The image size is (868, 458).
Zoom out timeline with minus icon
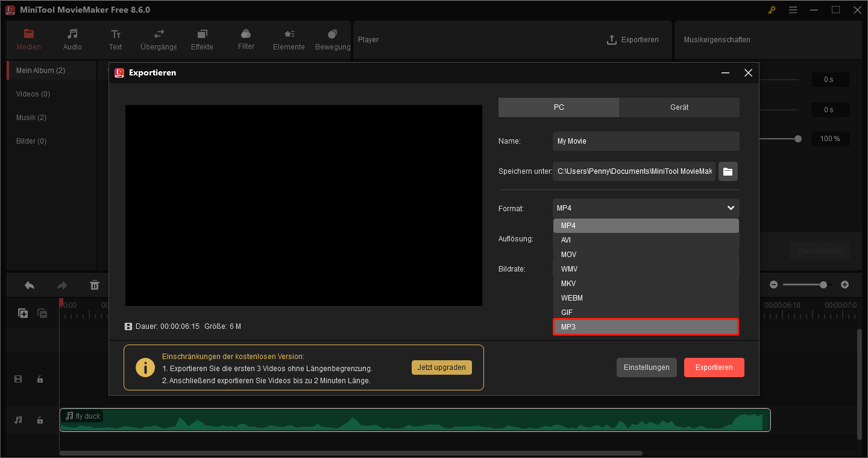tap(774, 285)
